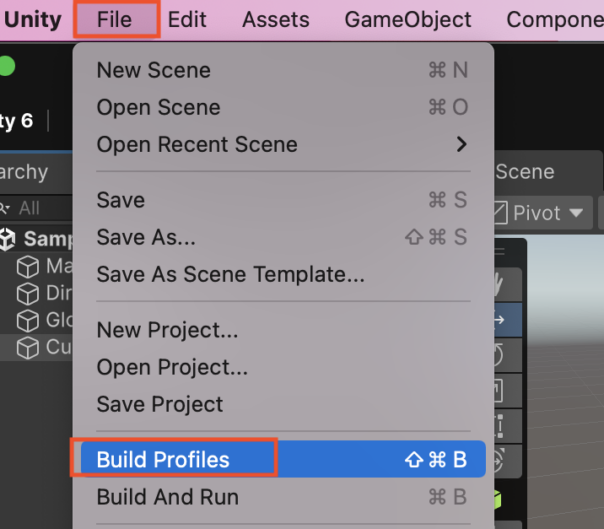Click the green window zoom button
Viewport: 604px width, 529px height.
[6, 66]
